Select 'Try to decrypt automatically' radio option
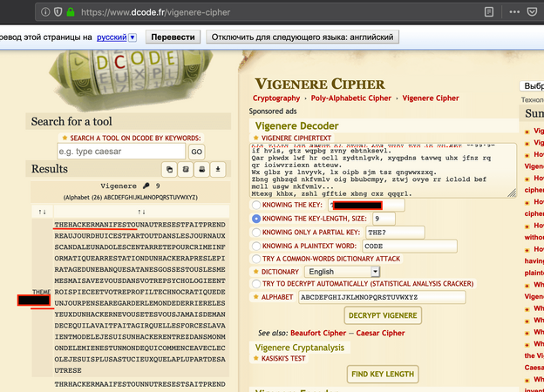The height and width of the screenshot is (392, 544). [256, 284]
